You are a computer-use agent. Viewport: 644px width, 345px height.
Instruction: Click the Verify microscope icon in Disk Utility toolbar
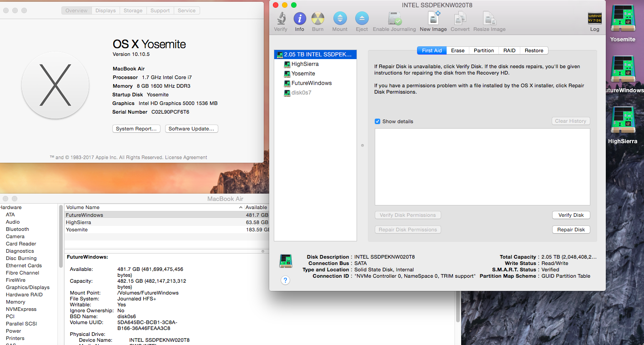tap(281, 19)
